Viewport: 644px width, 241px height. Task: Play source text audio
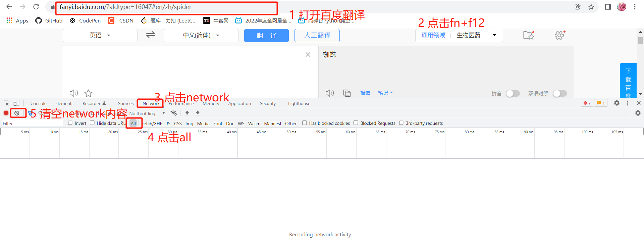(73, 93)
